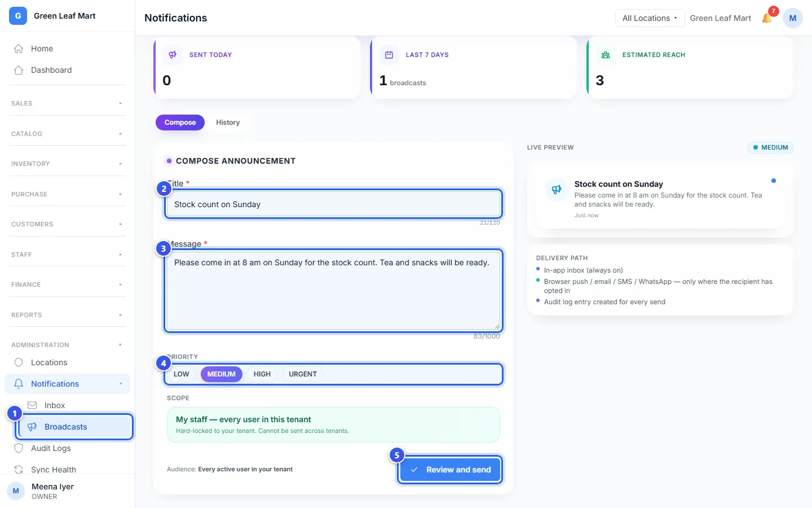This screenshot has width=812, height=508.
Task: Click the Broadcasts megaphone icon in sidebar
Action: tap(32, 427)
